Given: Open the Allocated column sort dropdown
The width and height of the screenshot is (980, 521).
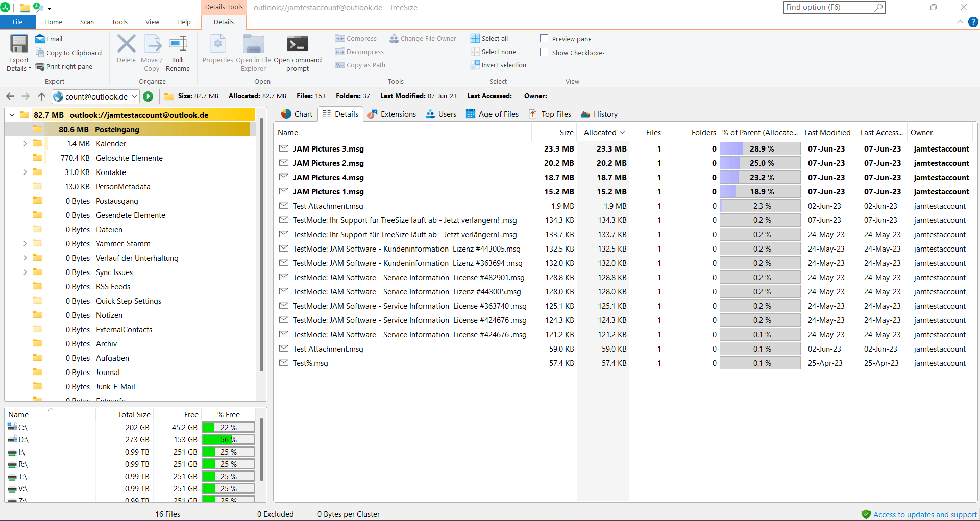Looking at the screenshot, I should tap(623, 132).
